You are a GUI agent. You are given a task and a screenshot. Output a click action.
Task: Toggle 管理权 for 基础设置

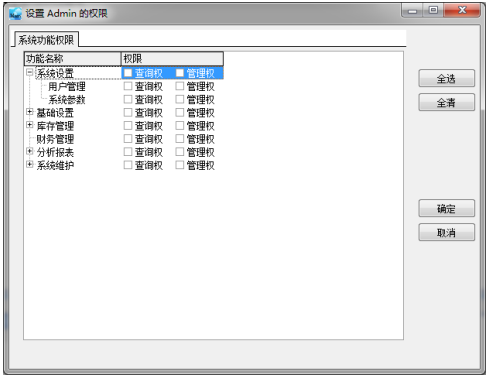180,113
